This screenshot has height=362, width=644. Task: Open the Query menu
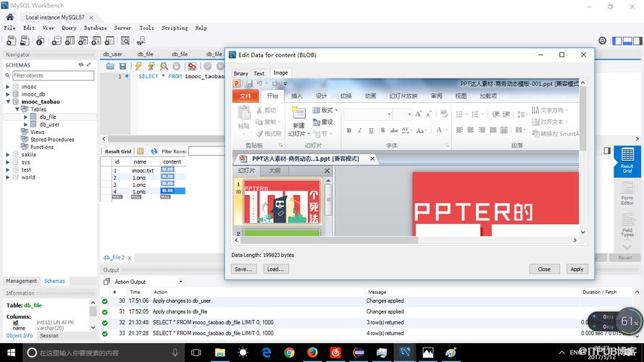tap(69, 28)
